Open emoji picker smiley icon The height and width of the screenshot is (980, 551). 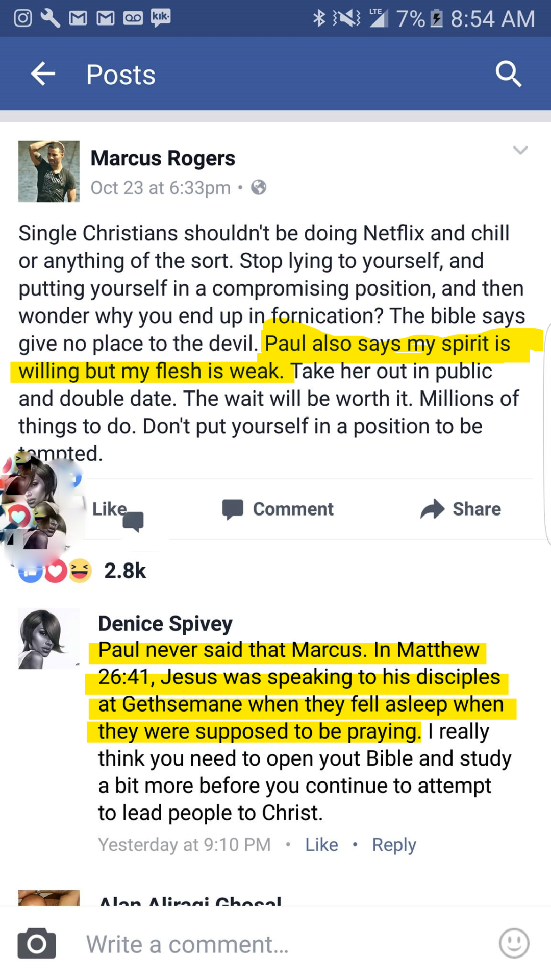point(514,943)
